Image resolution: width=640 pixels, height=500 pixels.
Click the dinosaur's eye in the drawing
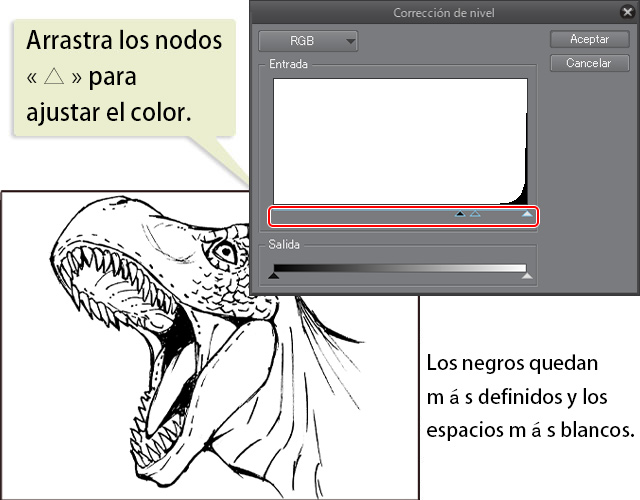tap(225, 253)
